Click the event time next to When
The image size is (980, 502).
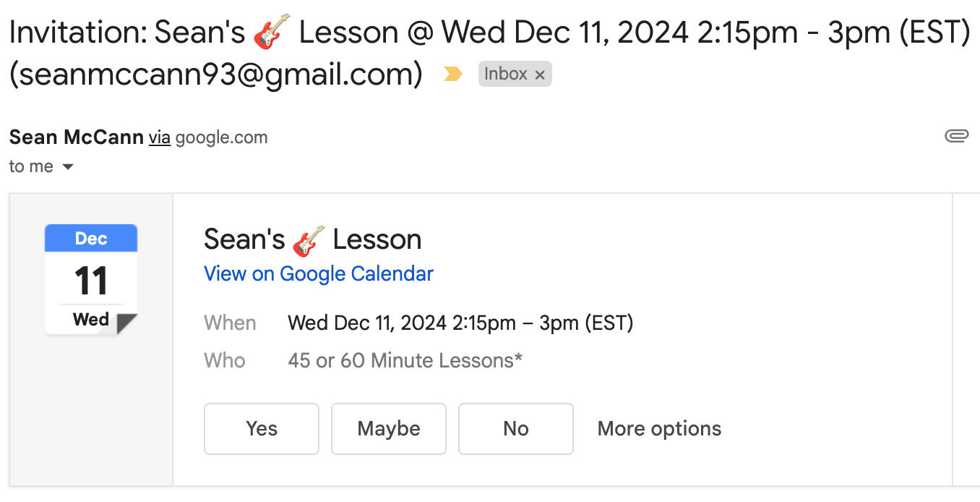(460, 323)
